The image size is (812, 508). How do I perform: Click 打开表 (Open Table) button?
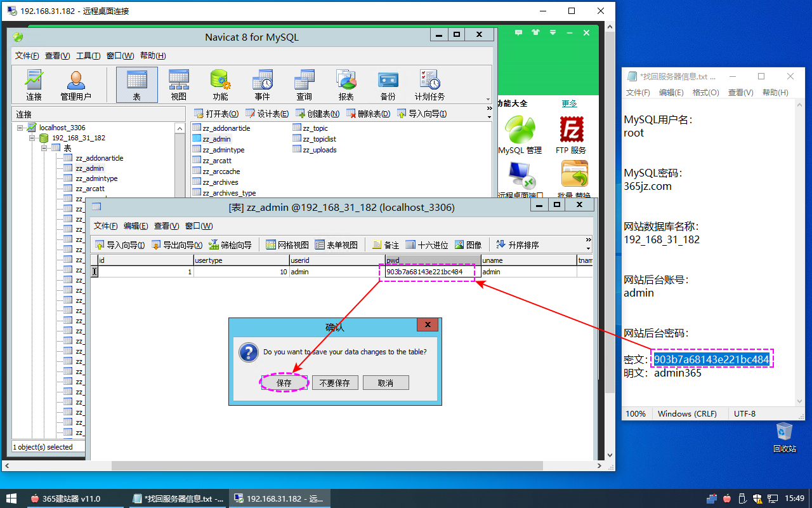pyautogui.click(x=216, y=114)
